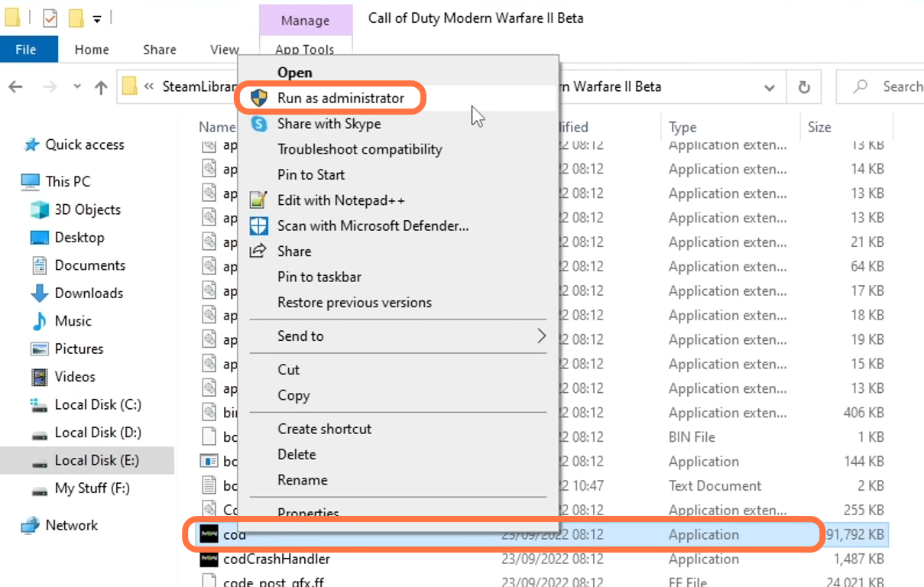The height and width of the screenshot is (587, 924).
Task: Open the recent locations dropdown arrow
Action: click(x=77, y=87)
